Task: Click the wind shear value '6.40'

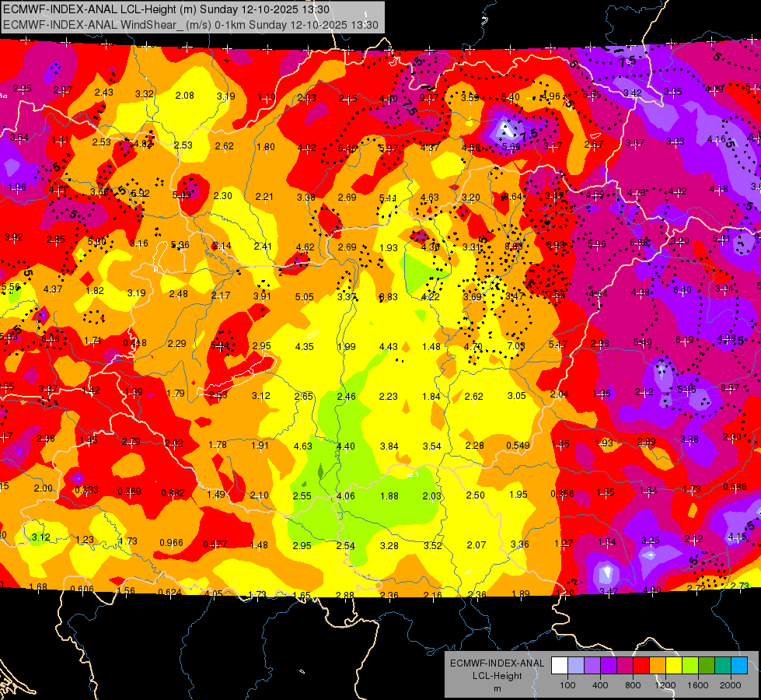Action: point(682,290)
